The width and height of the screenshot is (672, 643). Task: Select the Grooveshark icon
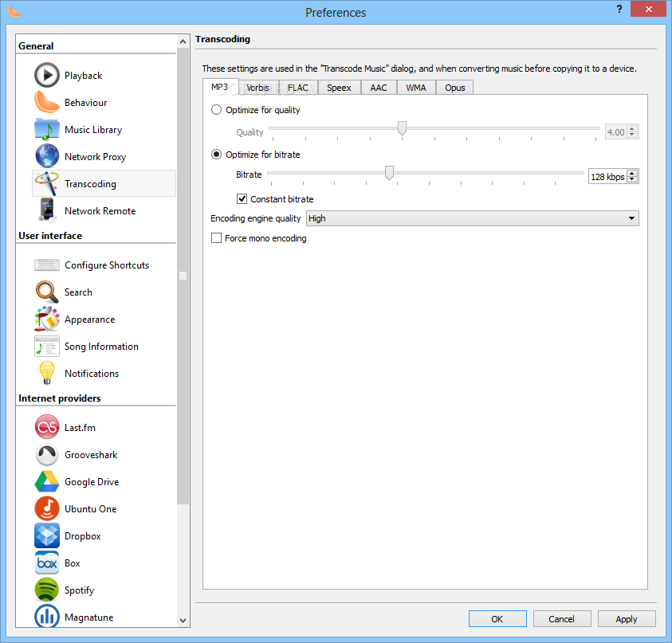pos(47,454)
